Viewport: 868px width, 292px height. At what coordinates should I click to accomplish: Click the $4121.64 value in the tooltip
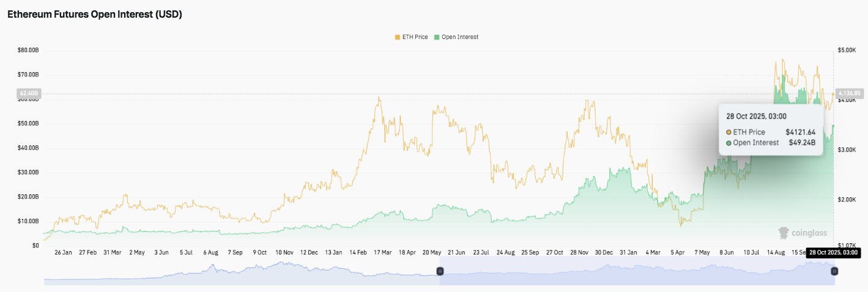point(801,132)
